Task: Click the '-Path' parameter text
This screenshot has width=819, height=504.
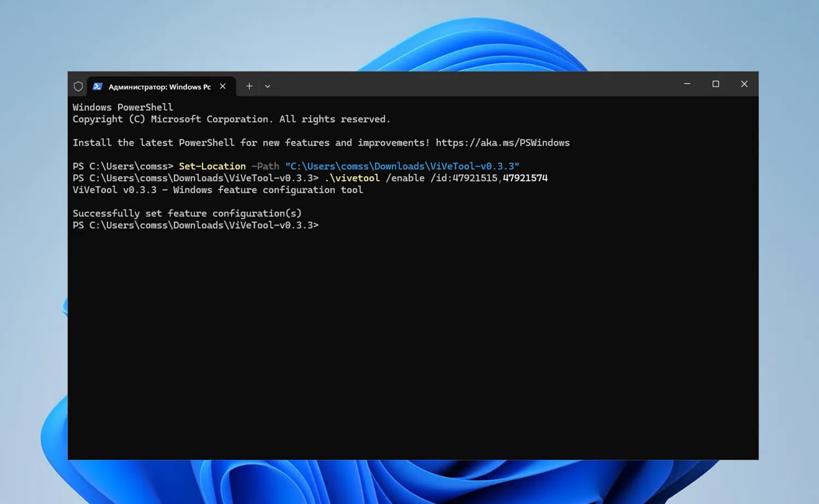Action: [x=265, y=166]
